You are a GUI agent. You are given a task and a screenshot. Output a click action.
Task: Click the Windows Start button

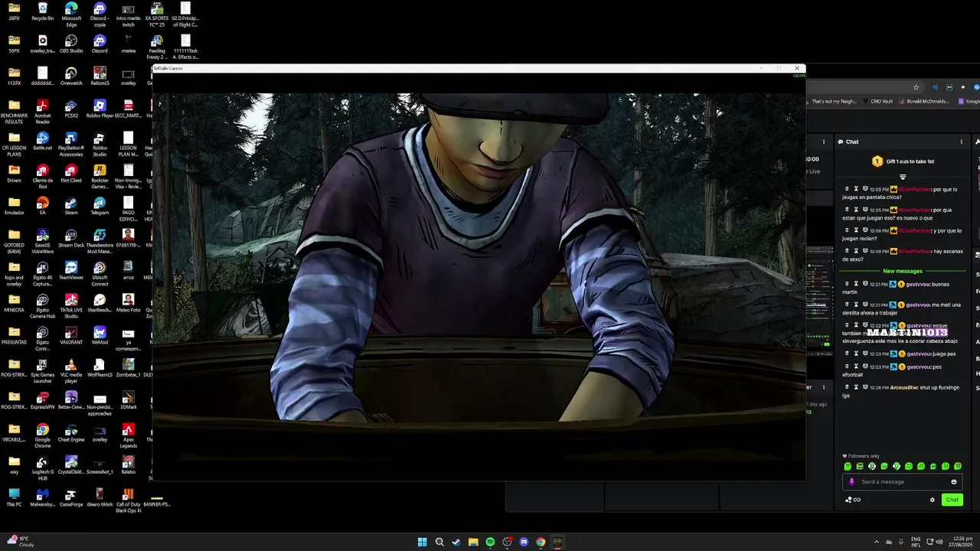coord(422,542)
